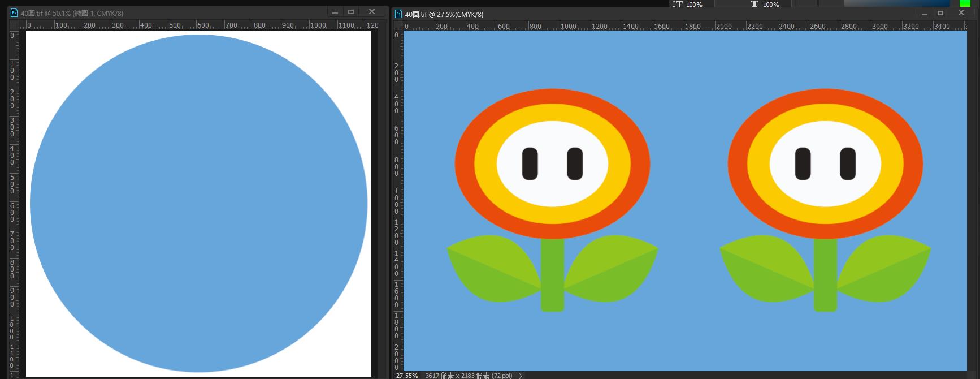The image size is (980, 379).
Task: Click the 27.55% zoom level field
Action: tap(407, 376)
